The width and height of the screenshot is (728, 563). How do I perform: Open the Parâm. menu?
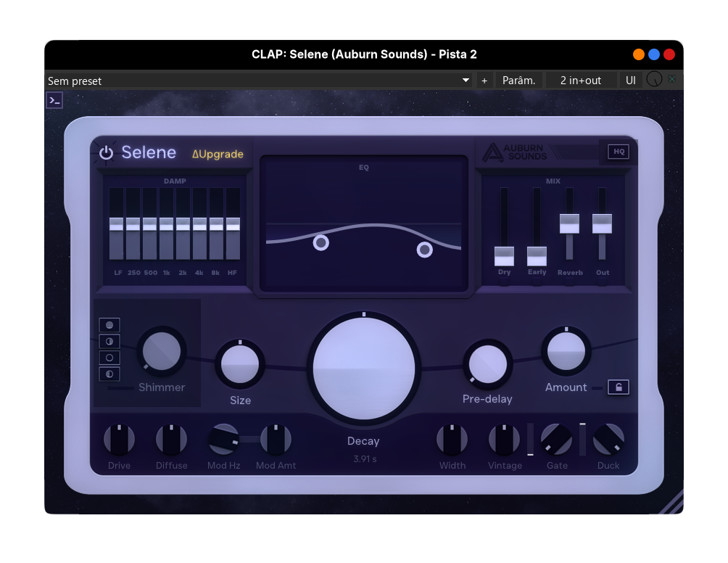(x=519, y=81)
